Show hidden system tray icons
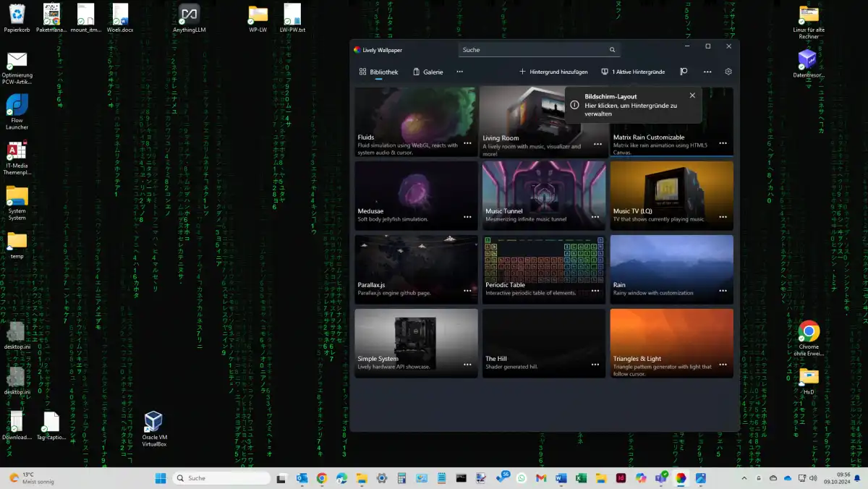Image resolution: width=868 pixels, height=489 pixels. (744, 478)
